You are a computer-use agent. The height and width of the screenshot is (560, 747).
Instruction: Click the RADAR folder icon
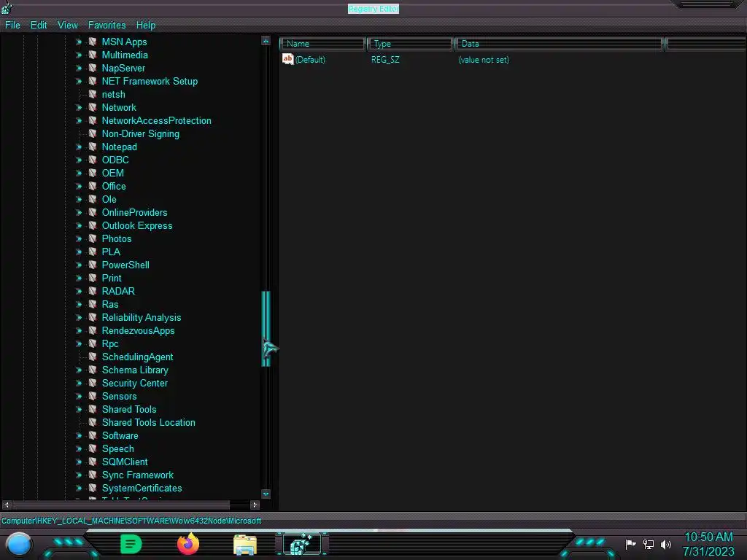tap(93, 292)
